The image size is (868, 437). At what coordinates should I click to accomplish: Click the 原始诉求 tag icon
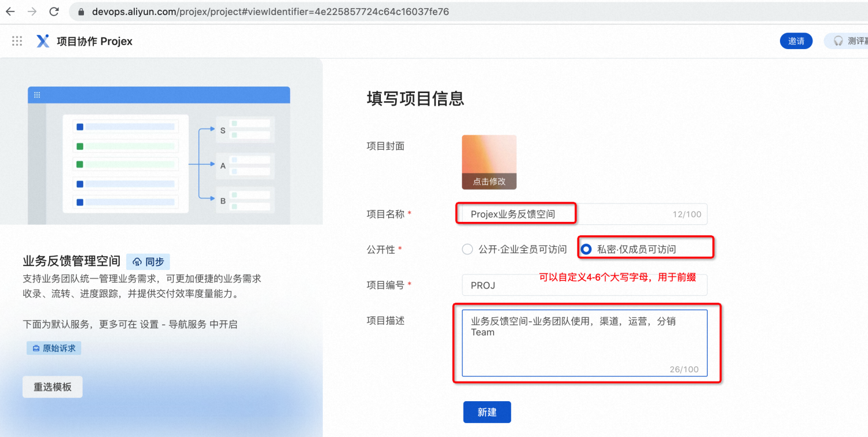tap(36, 349)
